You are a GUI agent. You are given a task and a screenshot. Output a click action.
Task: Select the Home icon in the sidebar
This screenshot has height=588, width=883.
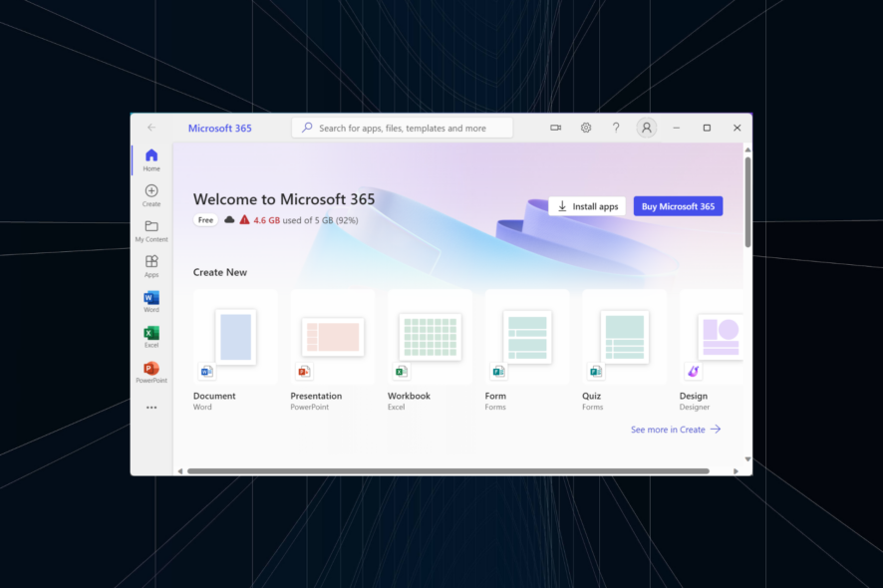(150, 157)
